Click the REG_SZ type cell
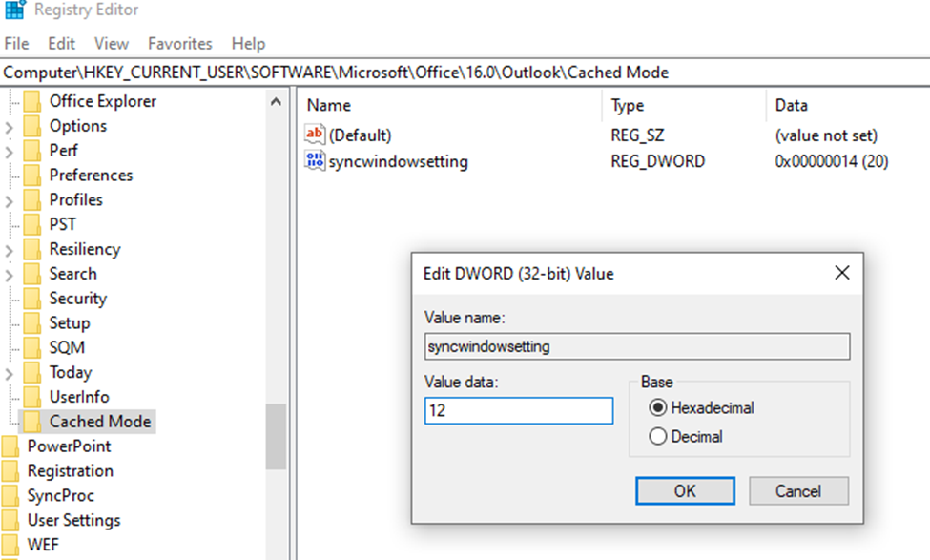Image resolution: width=930 pixels, height=560 pixels. click(637, 135)
